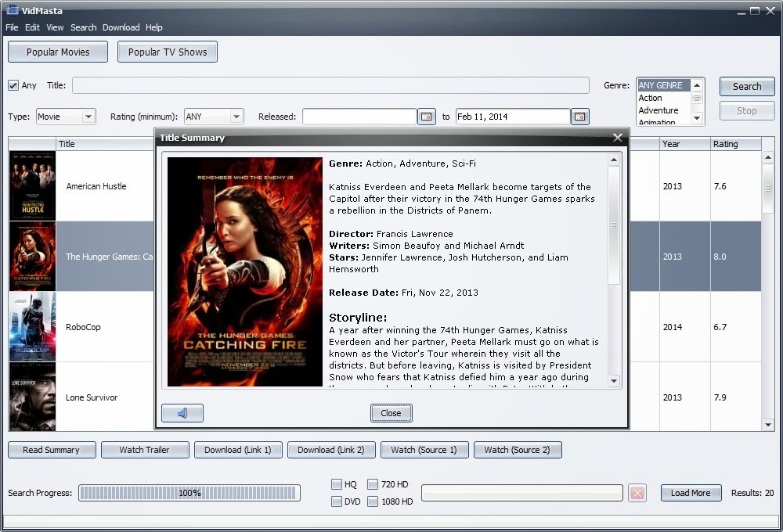Click the Popular TV Shows button
This screenshot has height=532, width=783.
point(168,52)
